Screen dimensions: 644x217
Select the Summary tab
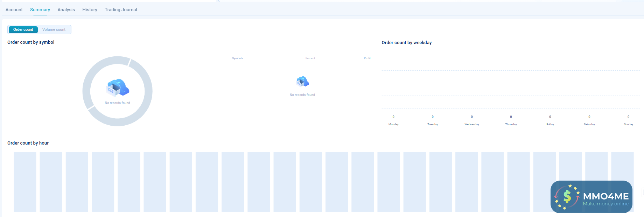(x=40, y=10)
